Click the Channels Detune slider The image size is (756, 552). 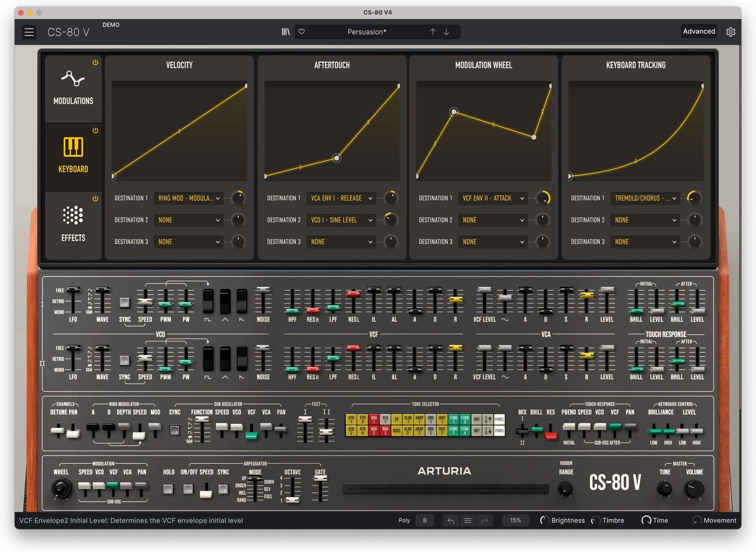[58, 430]
